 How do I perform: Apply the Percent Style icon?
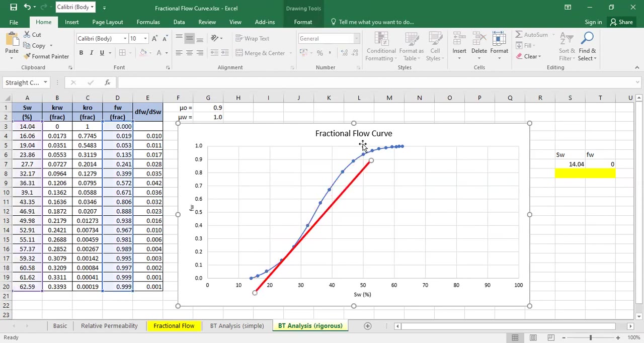319,52
